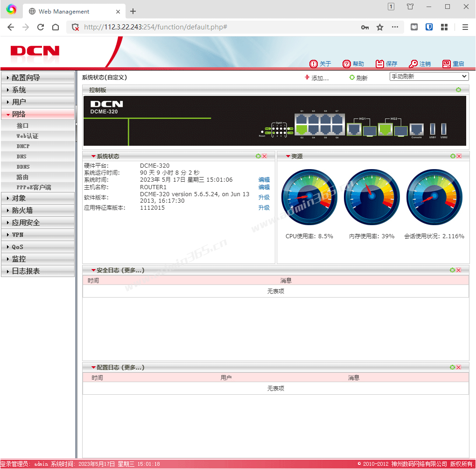Open extensions grid icon
Screen dimensions: 476x469
pyautogui.click(x=444, y=27)
